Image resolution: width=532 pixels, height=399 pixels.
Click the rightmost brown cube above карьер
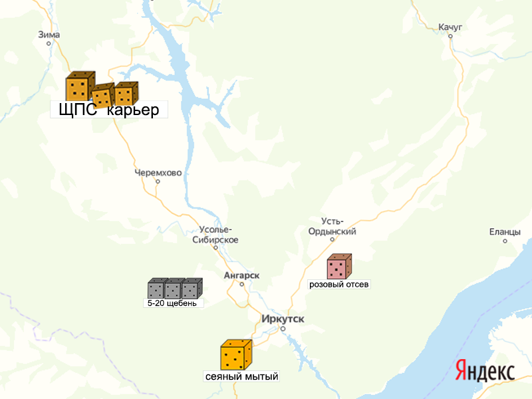click(126, 94)
